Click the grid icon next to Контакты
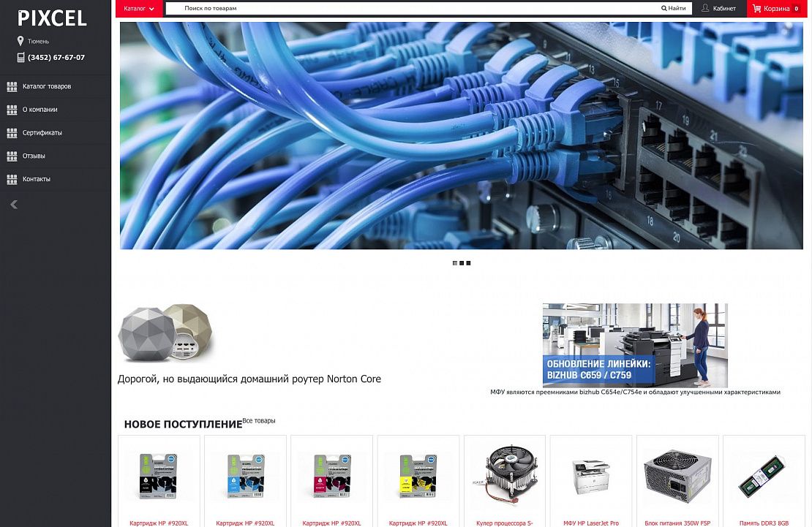 click(12, 179)
